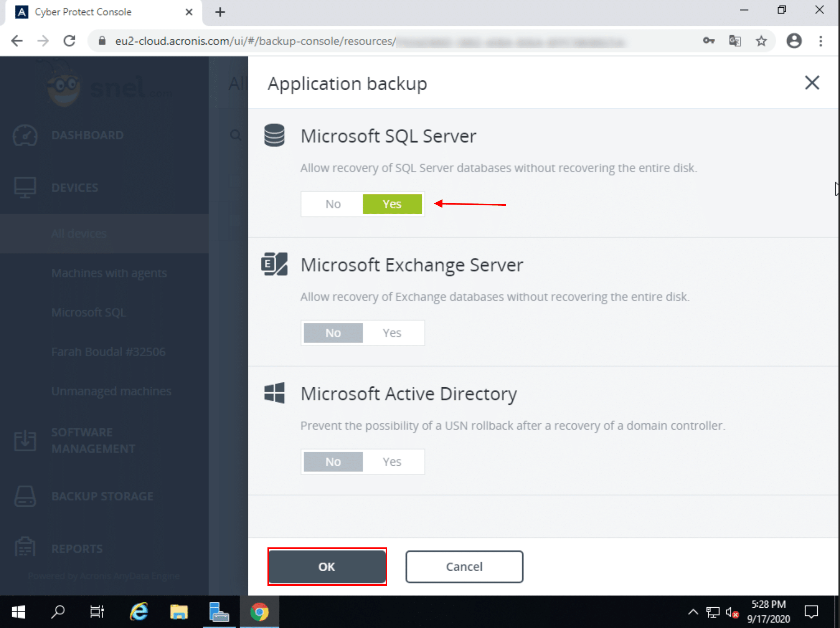Click the site lock icon
Image resolution: width=840 pixels, height=628 pixels.
[102, 41]
